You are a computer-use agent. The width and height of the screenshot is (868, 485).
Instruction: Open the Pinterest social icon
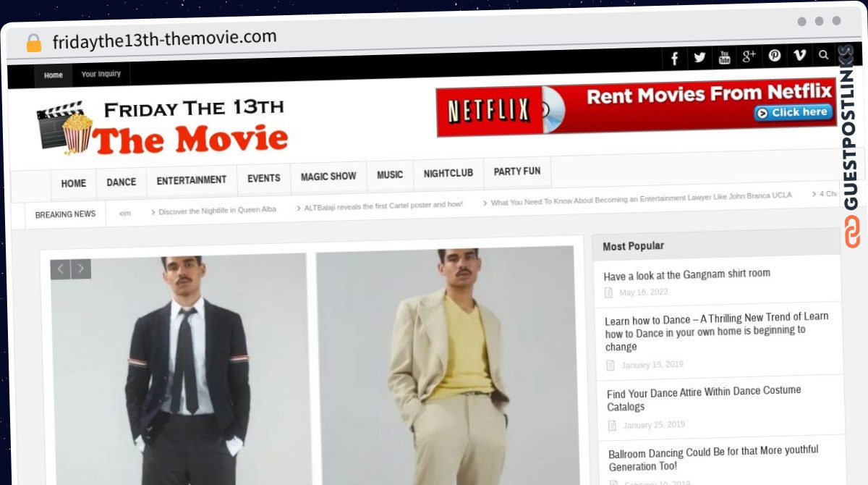point(775,56)
